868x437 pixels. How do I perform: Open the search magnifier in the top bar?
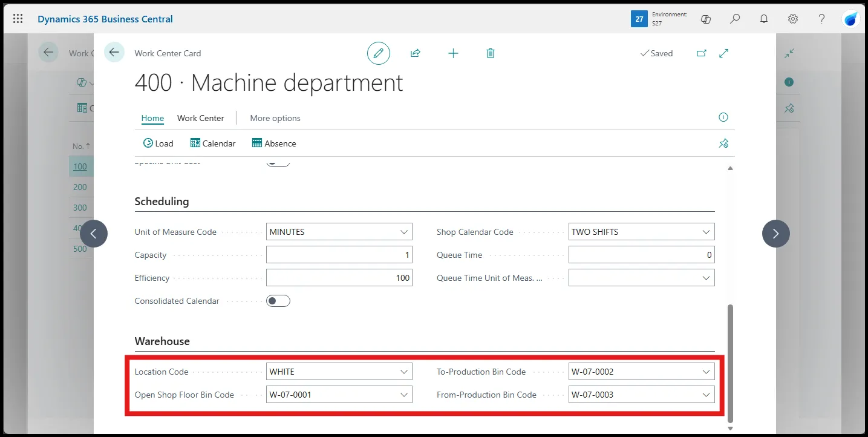pyautogui.click(x=735, y=19)
